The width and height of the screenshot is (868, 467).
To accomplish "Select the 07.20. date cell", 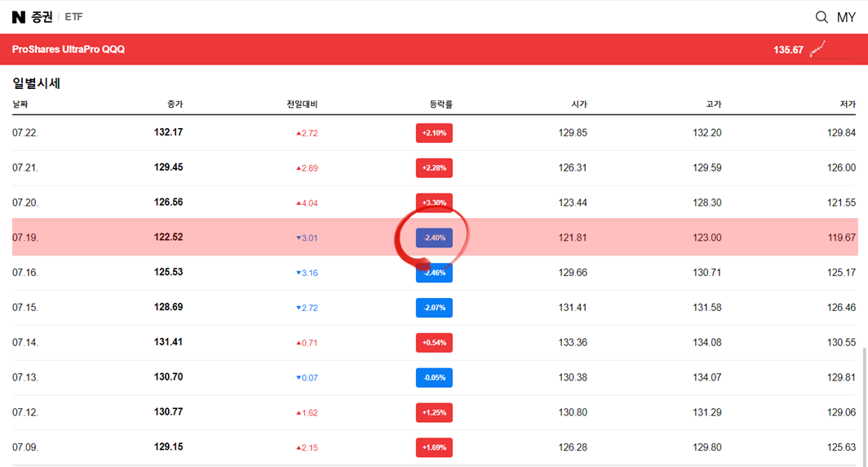I will [x=25, y=202].
